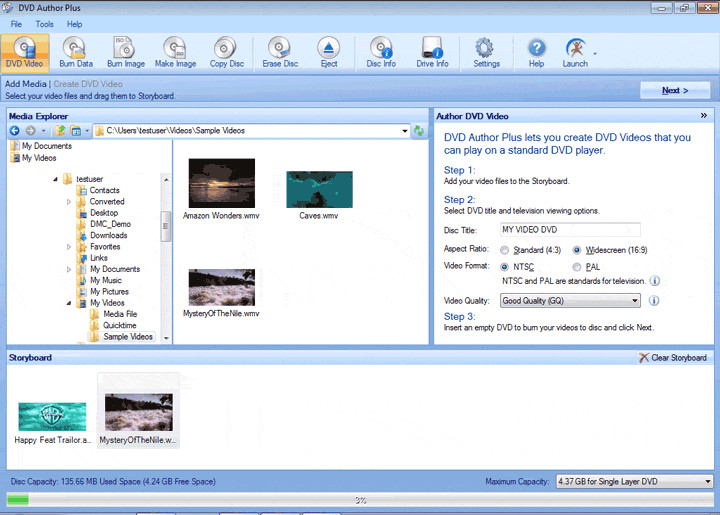Click the Erase Disc icon
The width and height of the screenshot is (720, 515).
point(280,52)
